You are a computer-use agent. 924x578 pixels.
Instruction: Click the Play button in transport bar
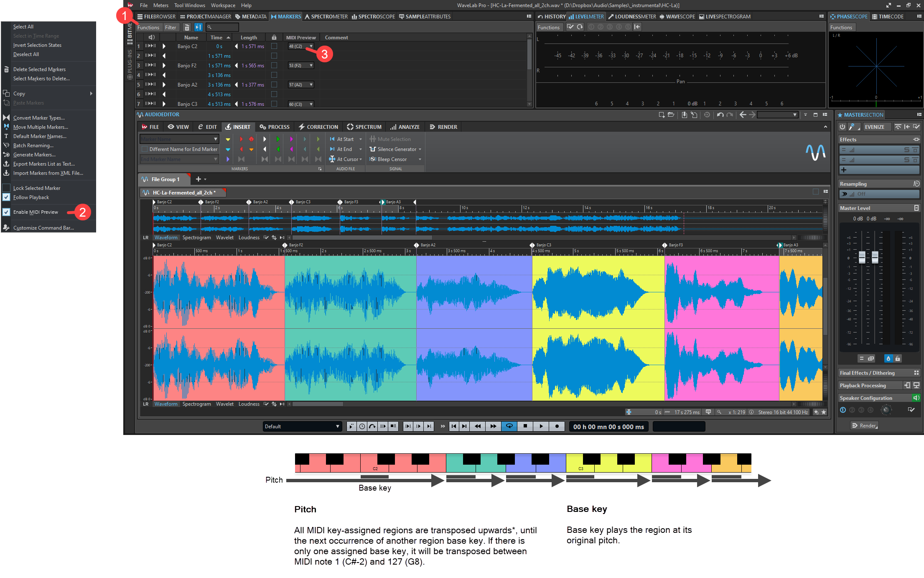pyautogui.click(x=541, y=426)
